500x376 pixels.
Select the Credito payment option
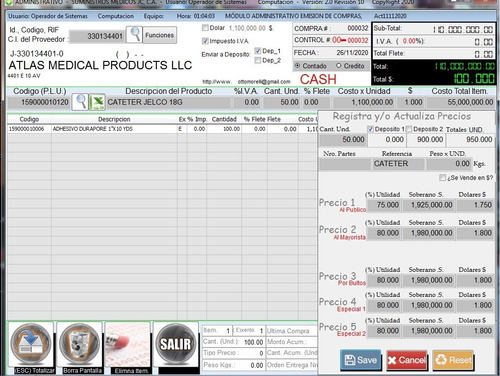tap(339, 66)
